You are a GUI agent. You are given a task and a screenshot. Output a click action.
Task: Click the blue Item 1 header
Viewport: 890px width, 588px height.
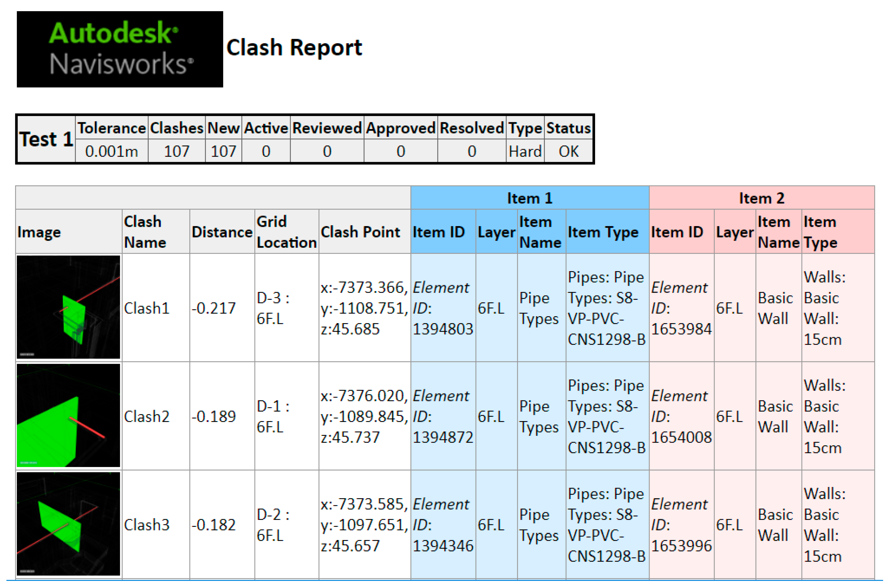coord(529,198)
